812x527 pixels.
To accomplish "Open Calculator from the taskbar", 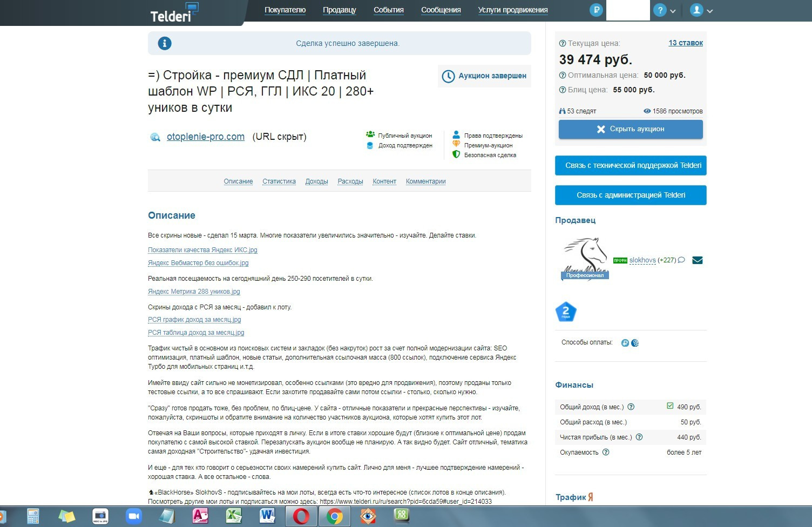I will click(33, 516).
